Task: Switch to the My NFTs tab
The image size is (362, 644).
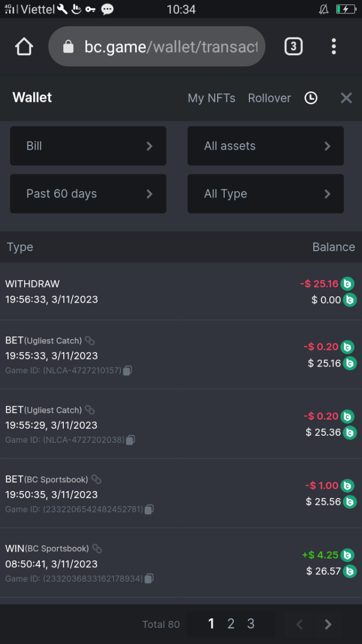Action: click(x=211, y=98)
